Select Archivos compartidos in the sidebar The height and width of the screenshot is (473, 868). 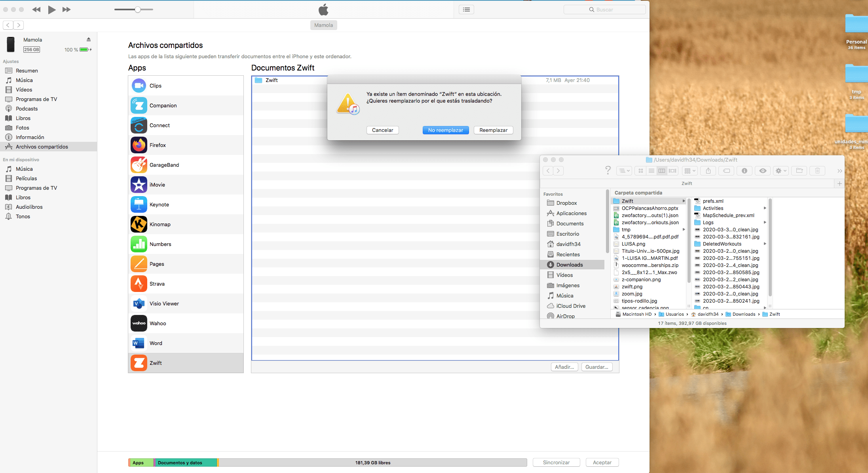[48, 147]
